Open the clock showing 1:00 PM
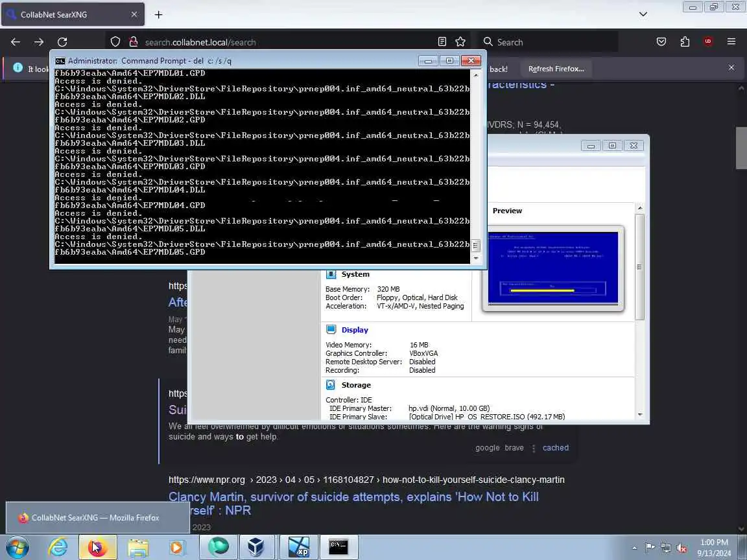 point(713,548)
